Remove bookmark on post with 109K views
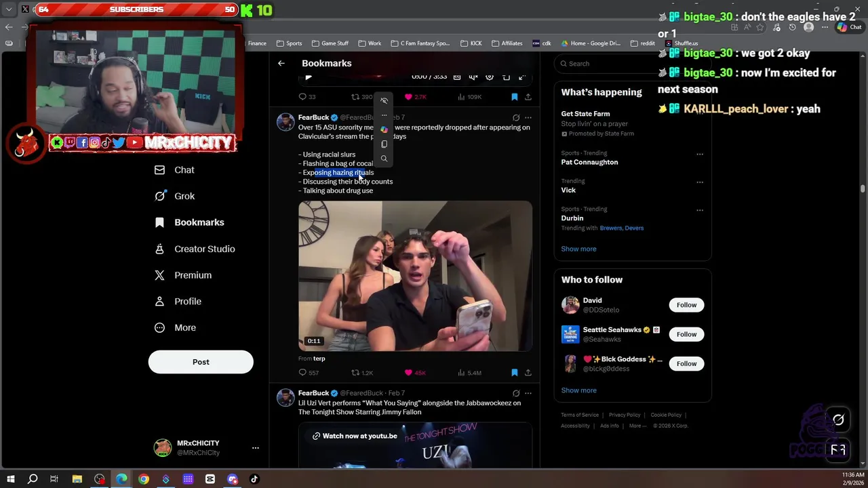 (x=515, y=97)
